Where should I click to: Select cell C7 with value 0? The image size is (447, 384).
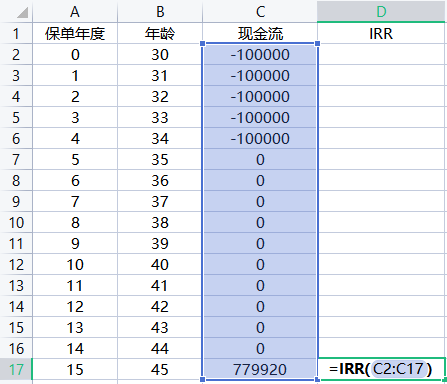coord(260,159)
